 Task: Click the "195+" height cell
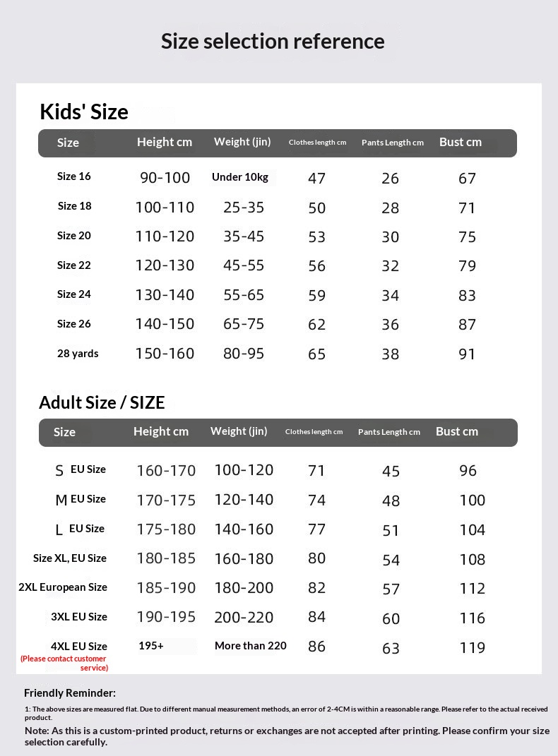151,646
